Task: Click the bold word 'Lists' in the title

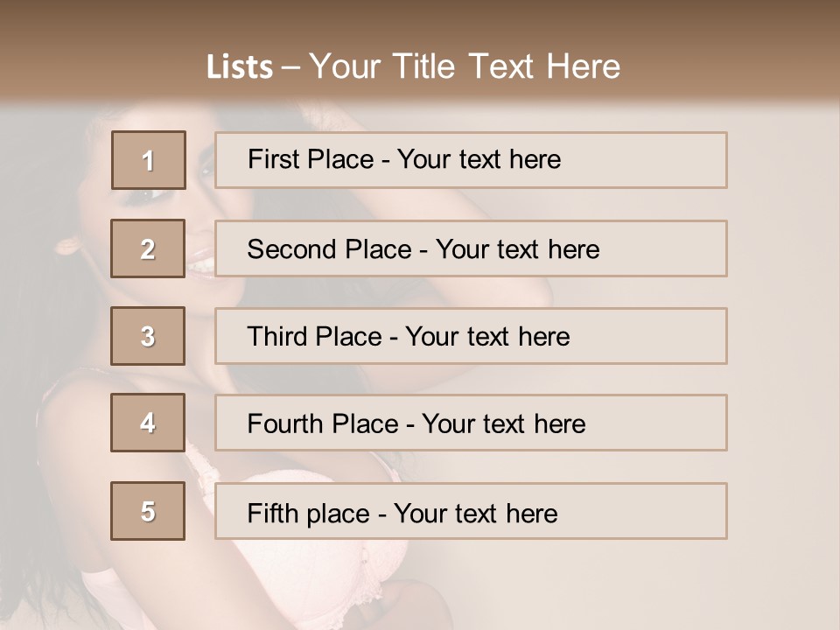Action: point(240,67)
